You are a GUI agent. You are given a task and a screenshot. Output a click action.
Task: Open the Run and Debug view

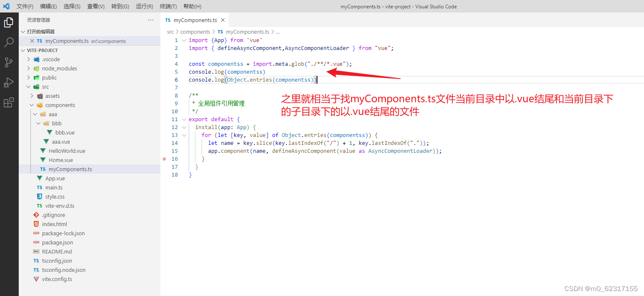pyautogui.click(x=9, y=82)
